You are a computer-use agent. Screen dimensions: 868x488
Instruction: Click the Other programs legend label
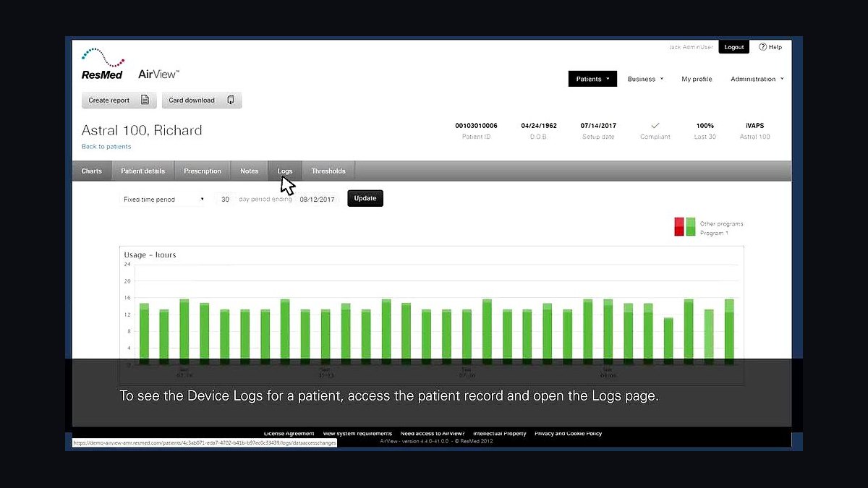click(x=721, y=224)
